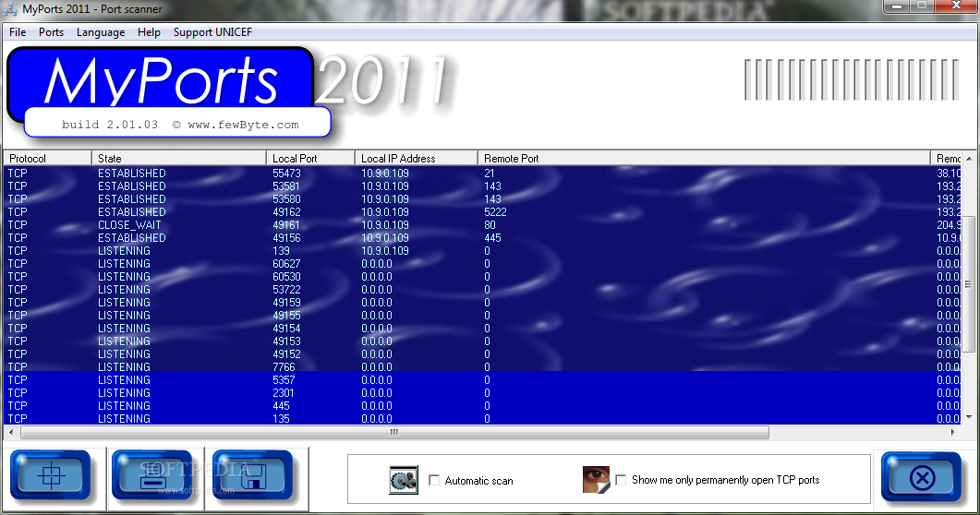980x515 pixels.
Task: Select the row with local port 60530
Action: (x=482, y=277)
